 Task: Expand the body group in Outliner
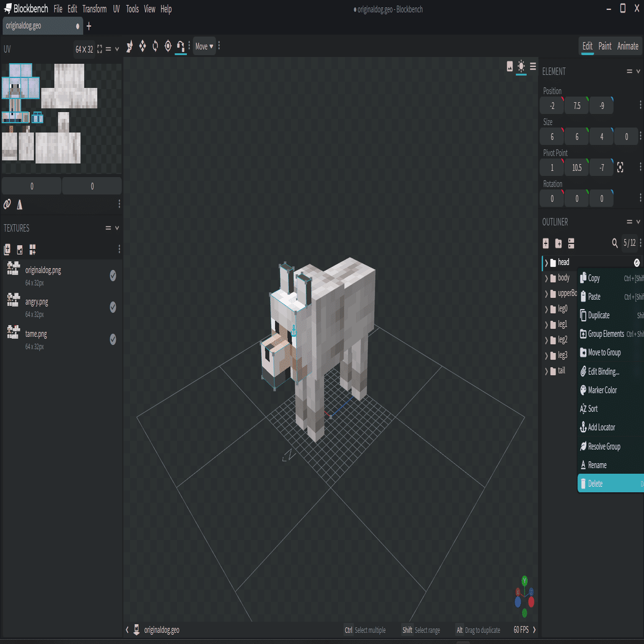[546, 279]
